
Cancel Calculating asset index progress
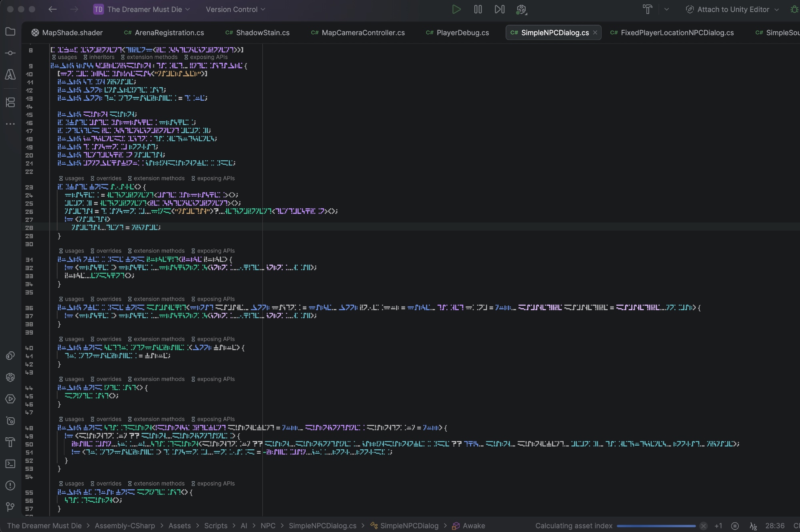coord(703,526)
